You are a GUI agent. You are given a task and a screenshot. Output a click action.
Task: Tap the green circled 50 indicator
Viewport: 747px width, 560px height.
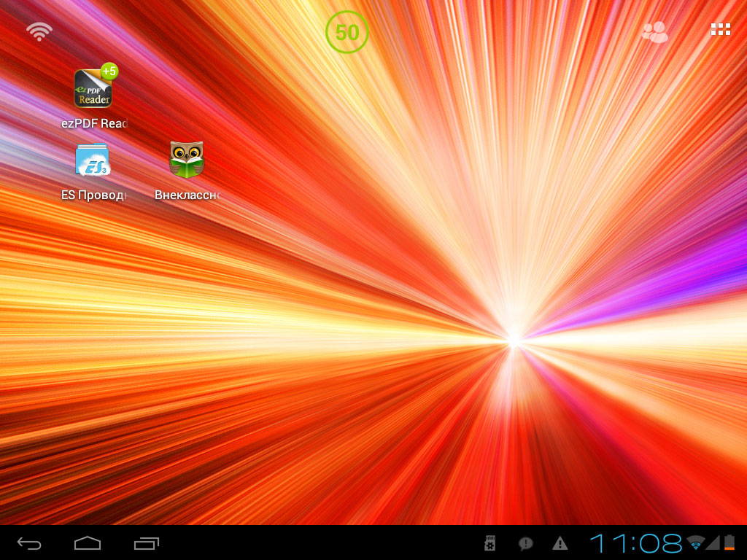click(347, 32)
